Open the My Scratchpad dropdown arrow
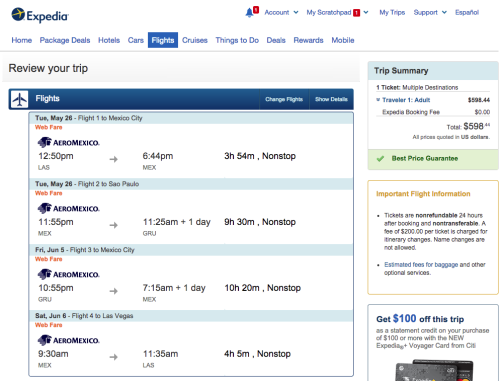 click(366, 12)
